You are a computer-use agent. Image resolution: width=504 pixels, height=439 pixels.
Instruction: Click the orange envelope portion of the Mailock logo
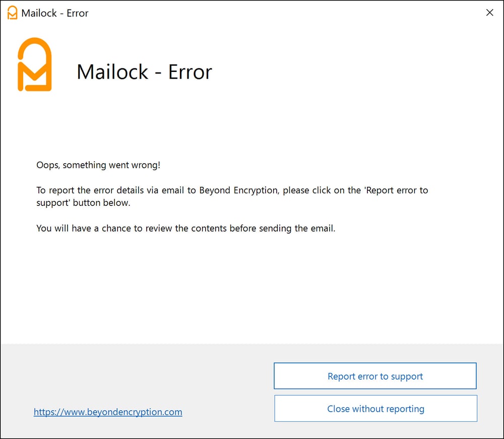tap(34, 78)
